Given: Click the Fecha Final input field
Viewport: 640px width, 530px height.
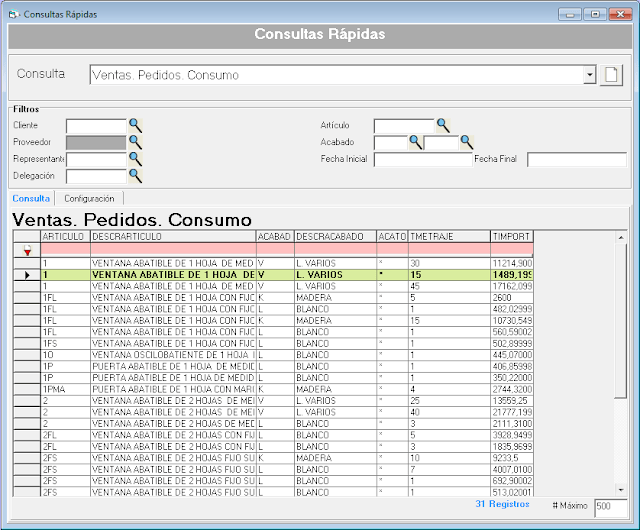Looking at the screenshot, I should (576, 159).
